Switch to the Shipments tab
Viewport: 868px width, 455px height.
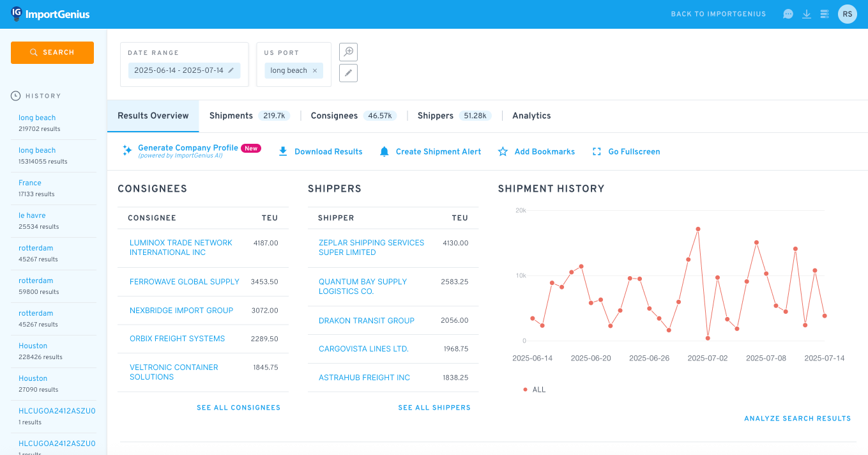(231, 116)
